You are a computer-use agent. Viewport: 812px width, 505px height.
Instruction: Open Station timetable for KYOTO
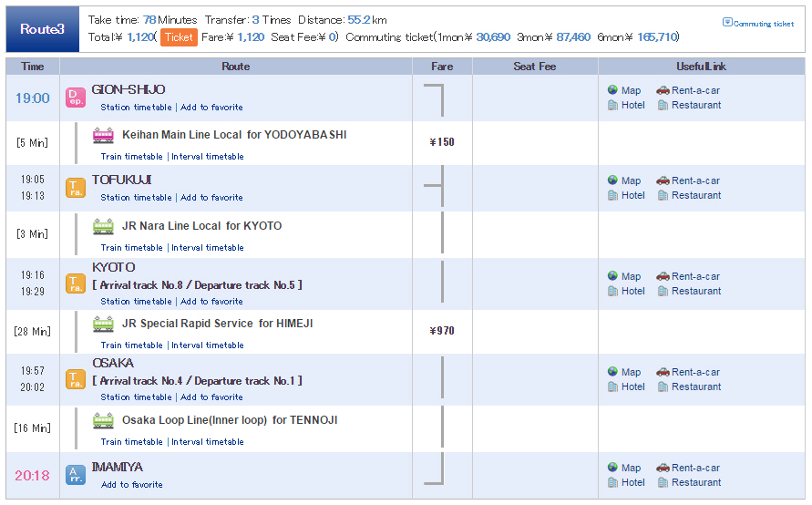(136, 302)
